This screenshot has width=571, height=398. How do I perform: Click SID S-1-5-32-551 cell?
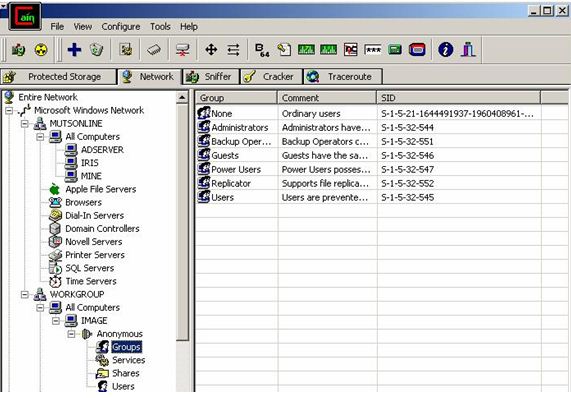[407, 142]
